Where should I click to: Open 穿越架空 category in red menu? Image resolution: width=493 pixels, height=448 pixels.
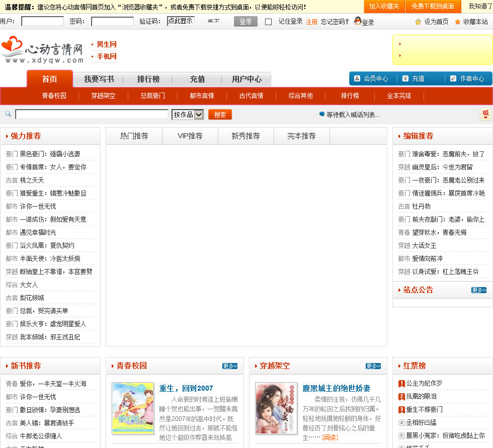coord(104,96)
